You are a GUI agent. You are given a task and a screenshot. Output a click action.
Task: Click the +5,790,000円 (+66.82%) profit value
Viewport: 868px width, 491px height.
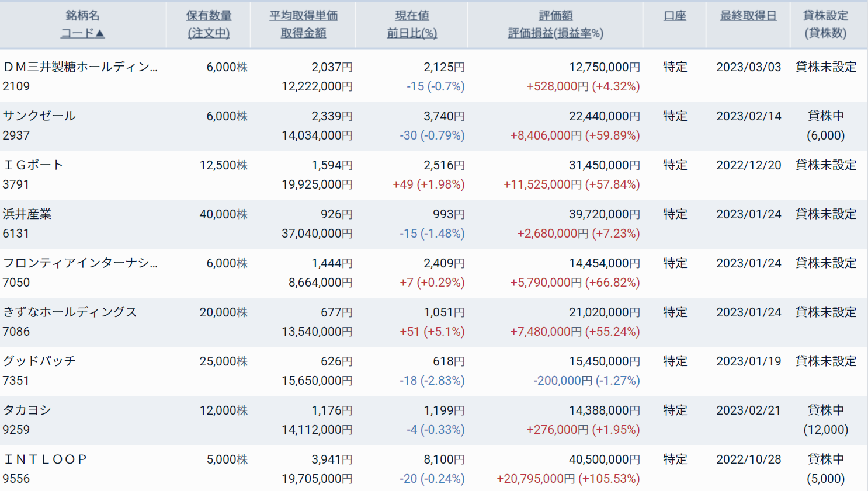point(575,283)
